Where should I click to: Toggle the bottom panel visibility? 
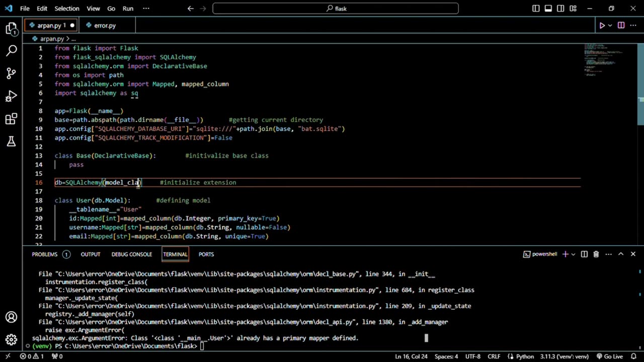(x=548, y=9)
